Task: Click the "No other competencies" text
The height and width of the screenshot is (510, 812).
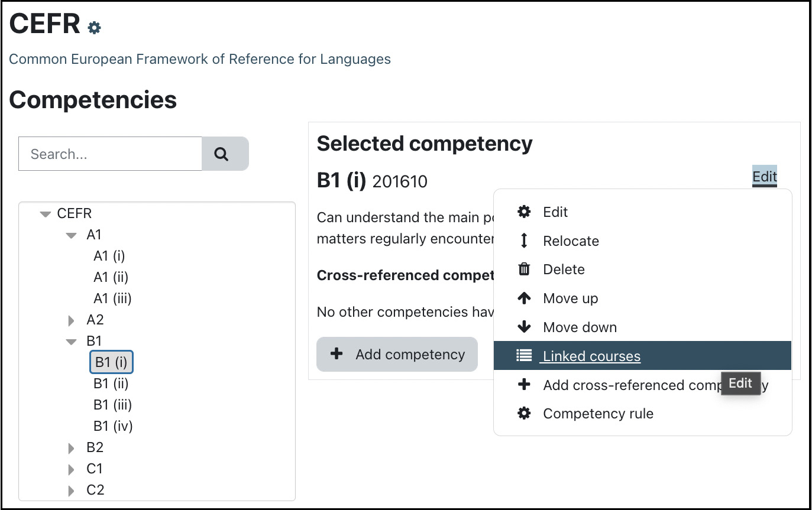Action: [x=406, y=312]
